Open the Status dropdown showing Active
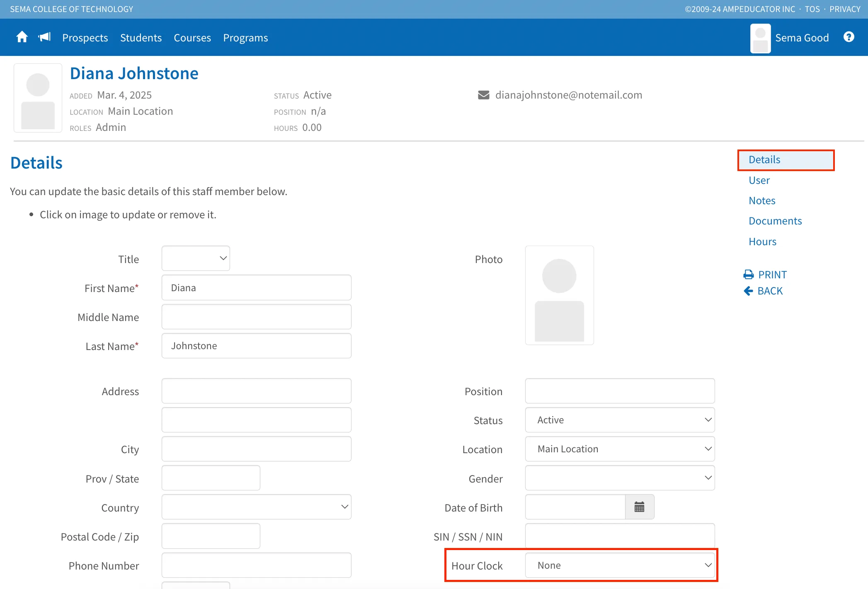The width and height of the screenshot is (868, 589). (x=620, y=420)
